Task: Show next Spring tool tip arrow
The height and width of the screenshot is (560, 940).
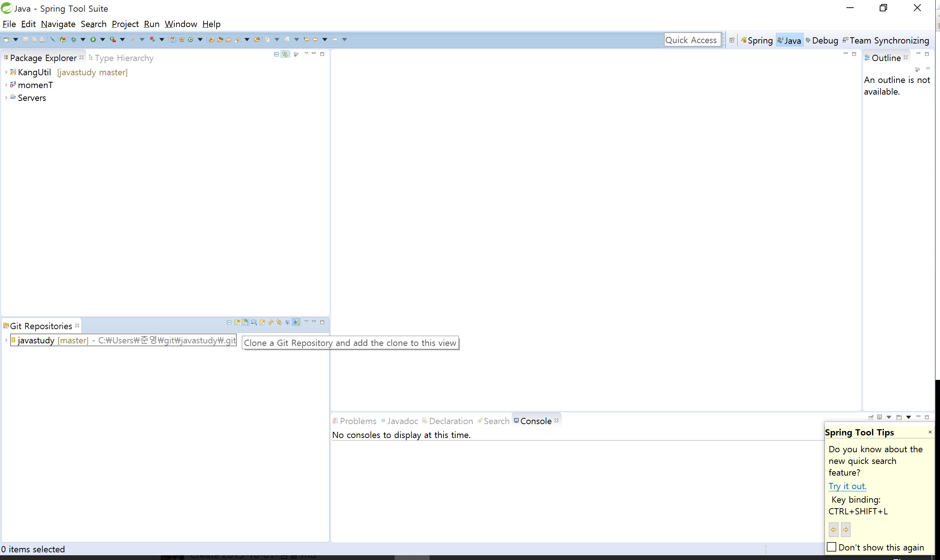Action: (x=846, y=530)
